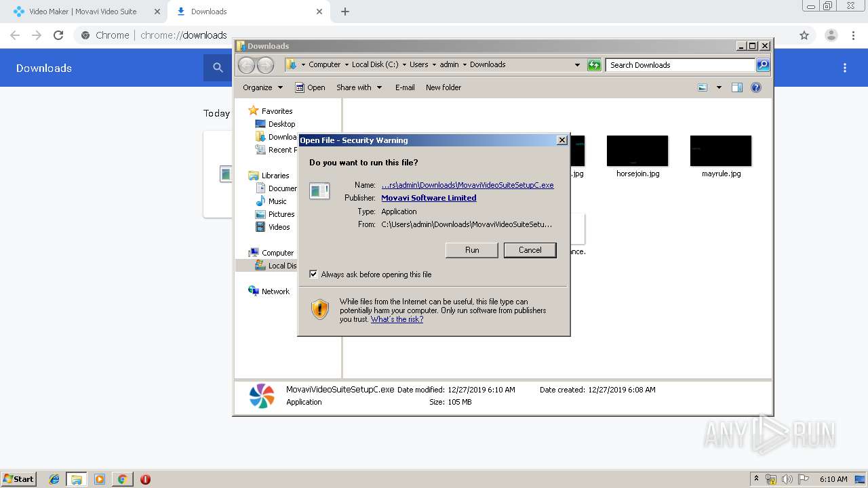Open the Share with menu
The height and width of the screenshot is (488, 868).
point(359,87)
